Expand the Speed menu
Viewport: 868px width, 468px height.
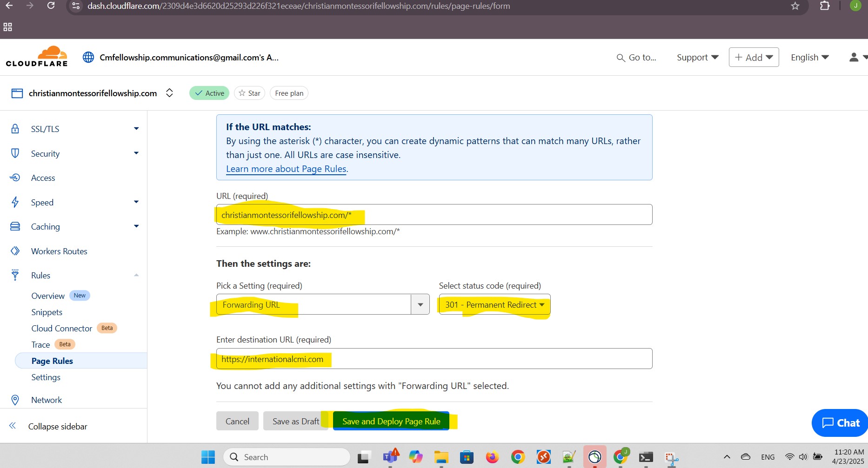(x=136, y=202)
